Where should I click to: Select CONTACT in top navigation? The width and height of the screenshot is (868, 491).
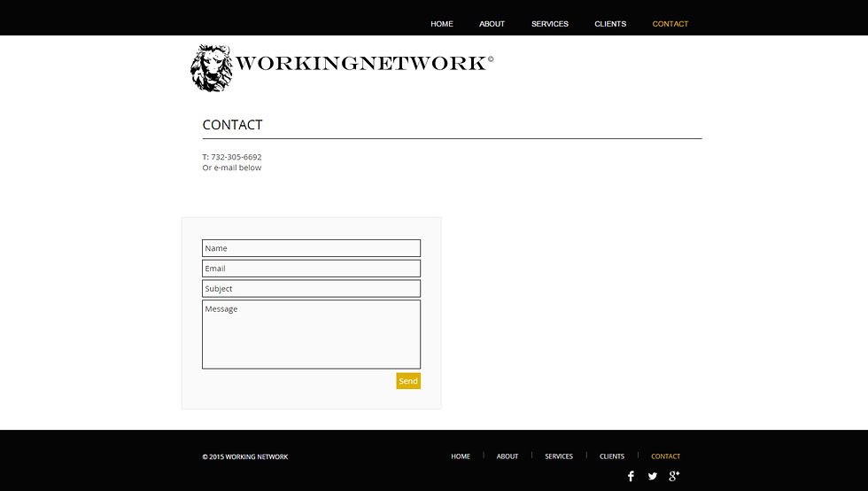670,24
